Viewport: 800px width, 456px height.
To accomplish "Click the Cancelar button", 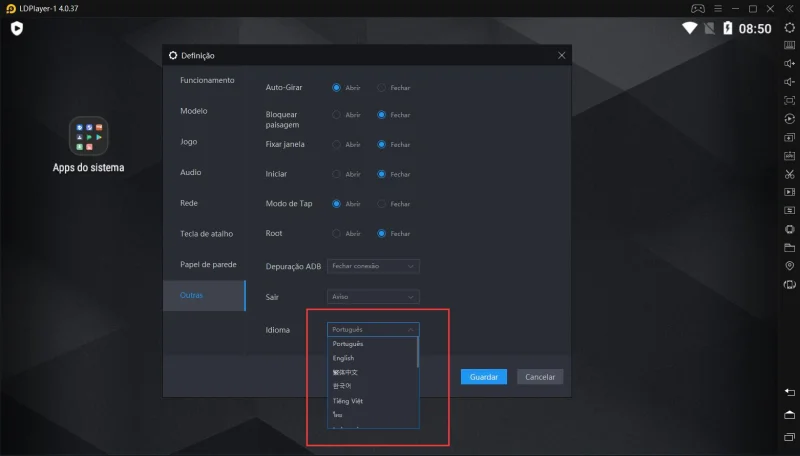I will pos(540,377).
